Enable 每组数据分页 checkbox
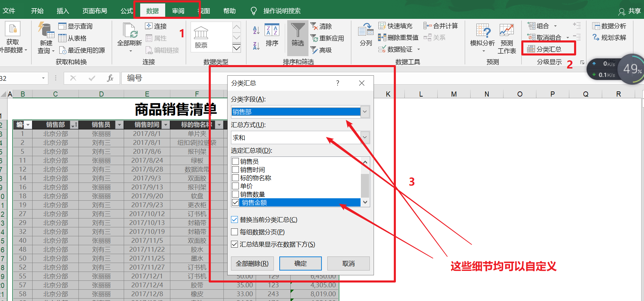This screenshot has width=644, height=301. (234, 232)
